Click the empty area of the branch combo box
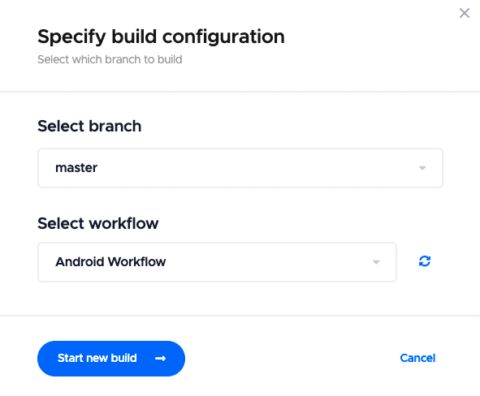 point(257,168)
